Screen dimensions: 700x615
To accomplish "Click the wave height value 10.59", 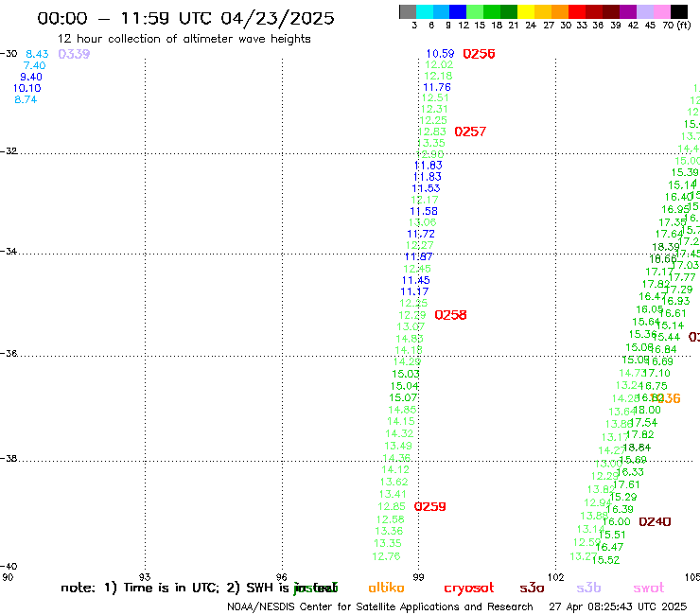I will click(x=440, y=54).
